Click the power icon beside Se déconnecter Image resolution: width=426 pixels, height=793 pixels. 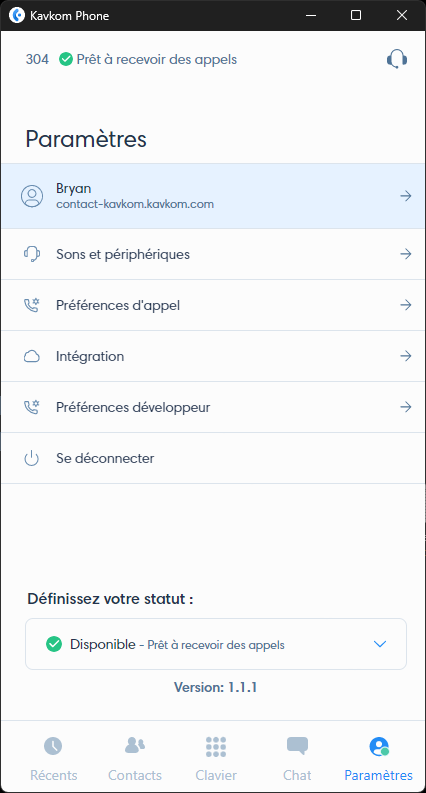(31, 458)
